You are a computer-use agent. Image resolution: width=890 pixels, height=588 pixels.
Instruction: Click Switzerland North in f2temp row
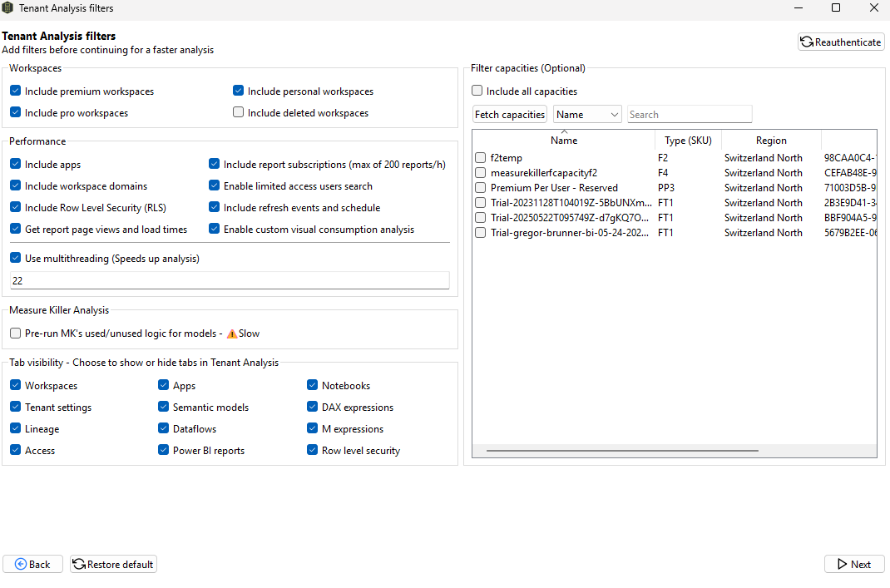(763, 158)
